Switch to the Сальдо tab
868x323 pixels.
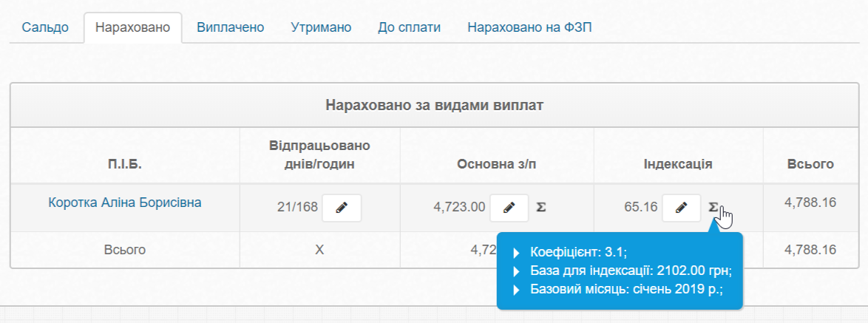[45, 28]
